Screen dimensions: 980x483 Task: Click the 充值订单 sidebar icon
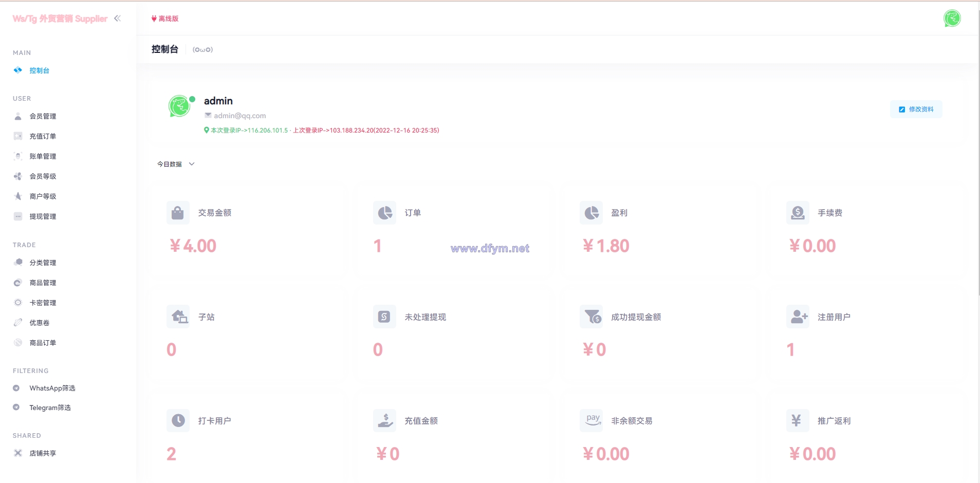18,136
